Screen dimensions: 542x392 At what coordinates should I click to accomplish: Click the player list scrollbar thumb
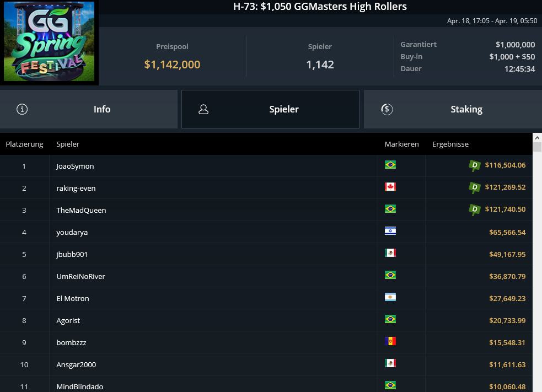[x=537, y=147]
